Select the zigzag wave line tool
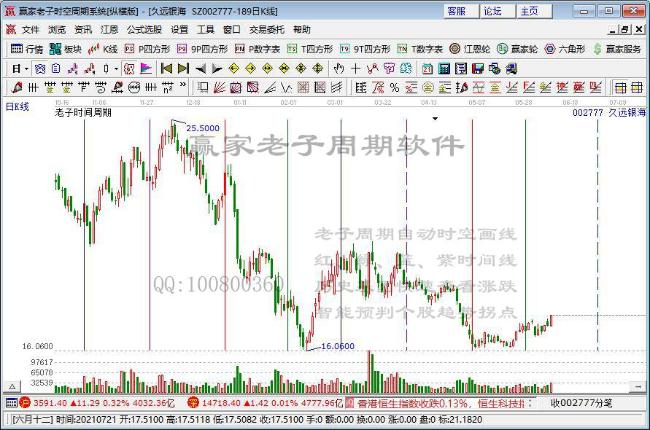This screenshot has height=430, width=650. coord(286,87)
